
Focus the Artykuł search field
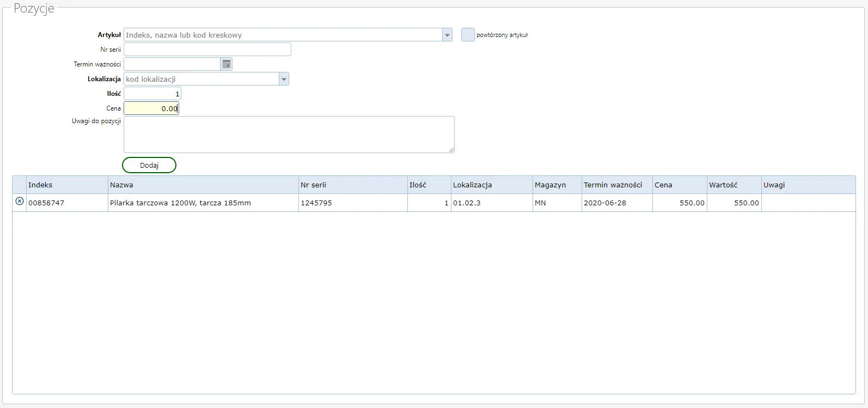[x=283, y=35]
